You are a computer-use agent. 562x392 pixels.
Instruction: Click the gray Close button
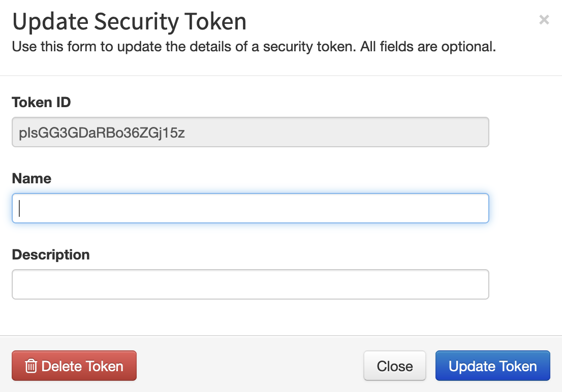[395, 366]
